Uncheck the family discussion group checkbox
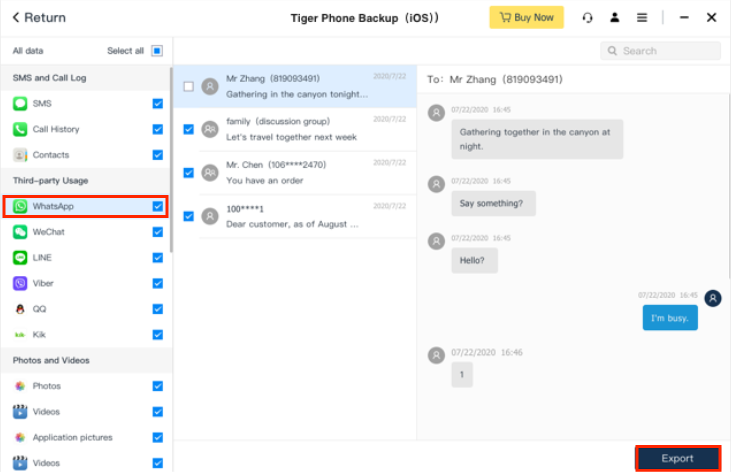 188,129
